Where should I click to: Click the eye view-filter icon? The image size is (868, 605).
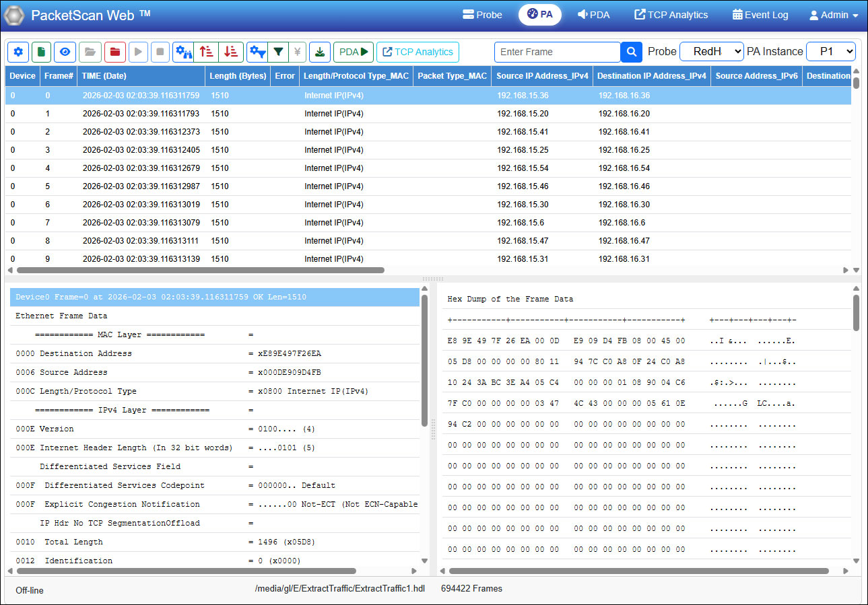point(64,52)
